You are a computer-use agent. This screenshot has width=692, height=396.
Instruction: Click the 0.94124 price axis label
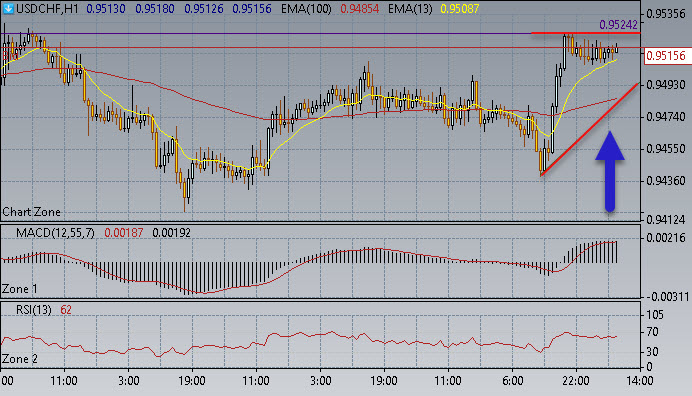pos(666,219)
